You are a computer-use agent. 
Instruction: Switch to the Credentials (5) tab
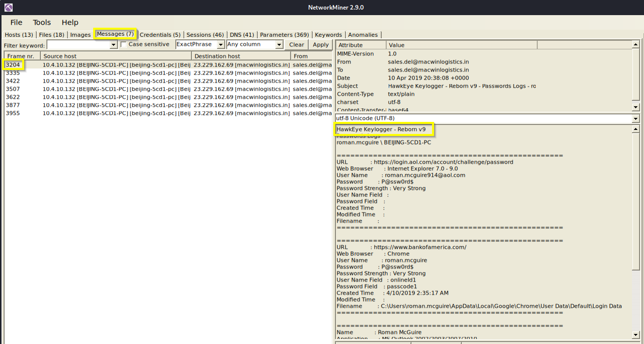[x=160, y=35]
